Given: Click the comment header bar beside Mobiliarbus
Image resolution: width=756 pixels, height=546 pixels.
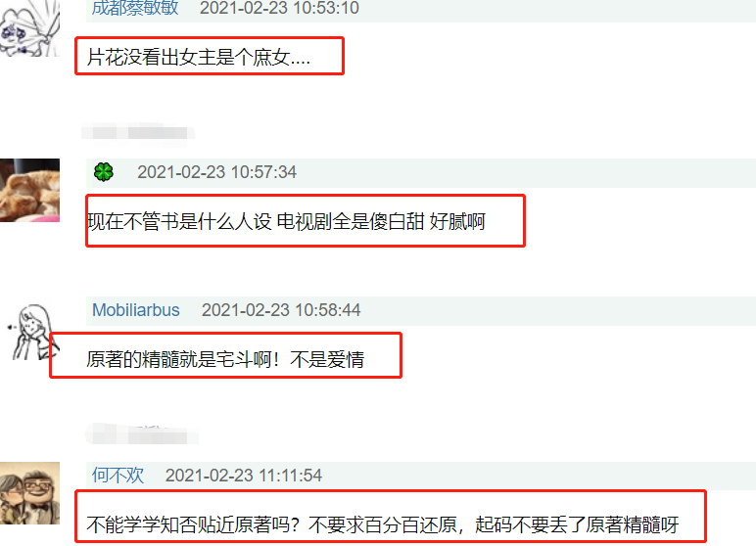Looking at the screenshot, I should click(421, 311).
